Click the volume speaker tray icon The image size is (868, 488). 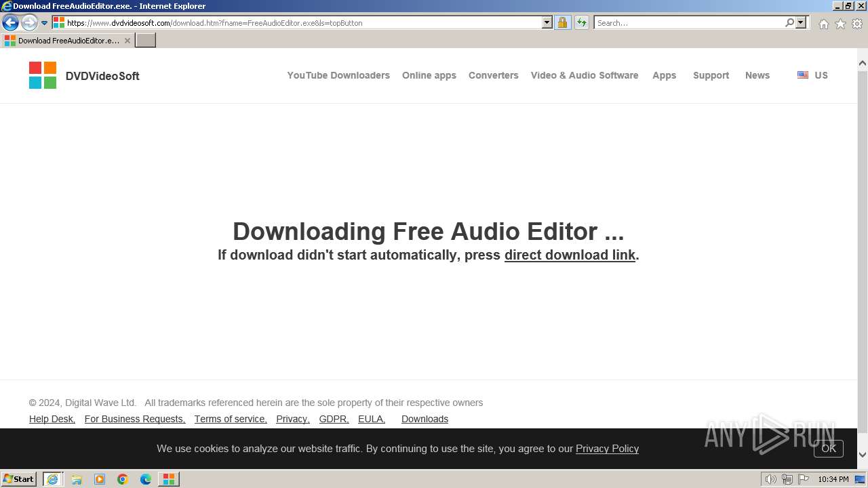click(771, 479)
